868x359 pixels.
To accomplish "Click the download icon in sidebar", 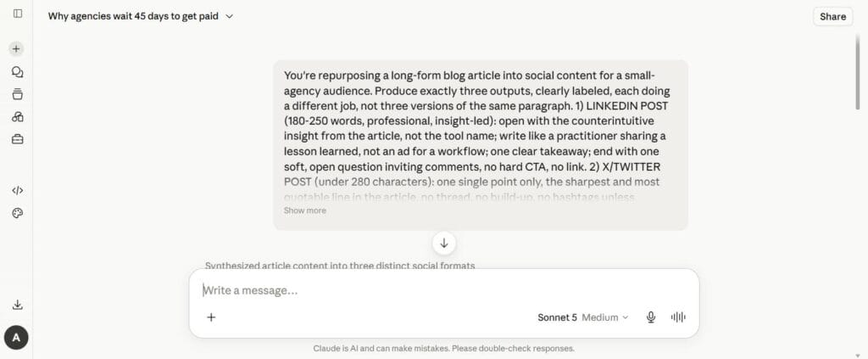I will click(17, 305).
